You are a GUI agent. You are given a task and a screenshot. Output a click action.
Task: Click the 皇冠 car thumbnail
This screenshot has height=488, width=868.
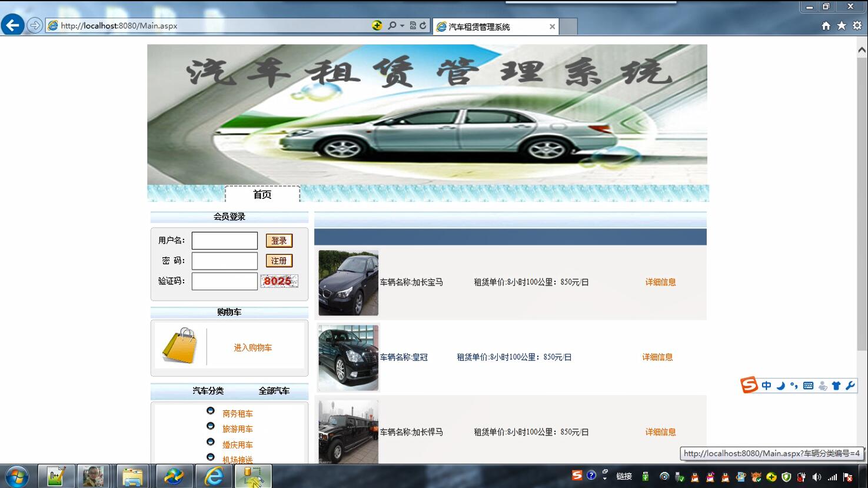click(348, 357)
